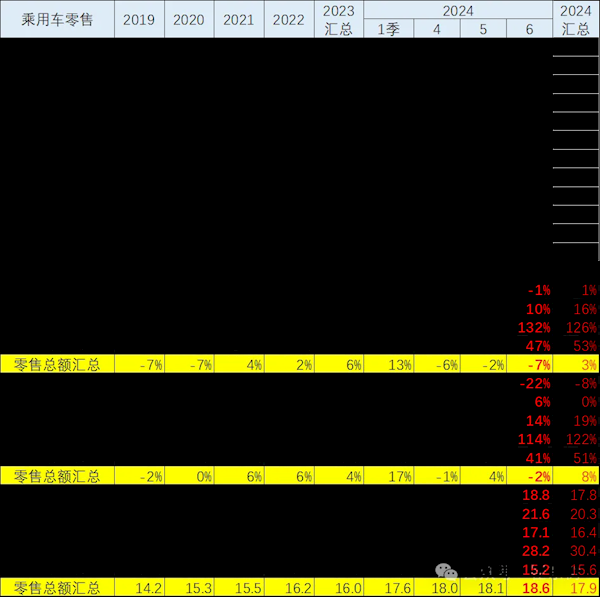
Task: Click the red 18.6 value
Action: [x=536, y=588]
